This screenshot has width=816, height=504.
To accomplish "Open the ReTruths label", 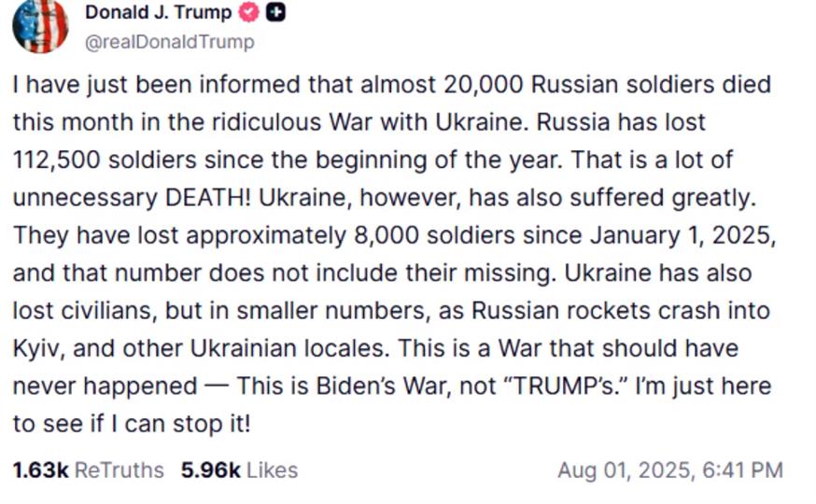I will click(119, 469).
